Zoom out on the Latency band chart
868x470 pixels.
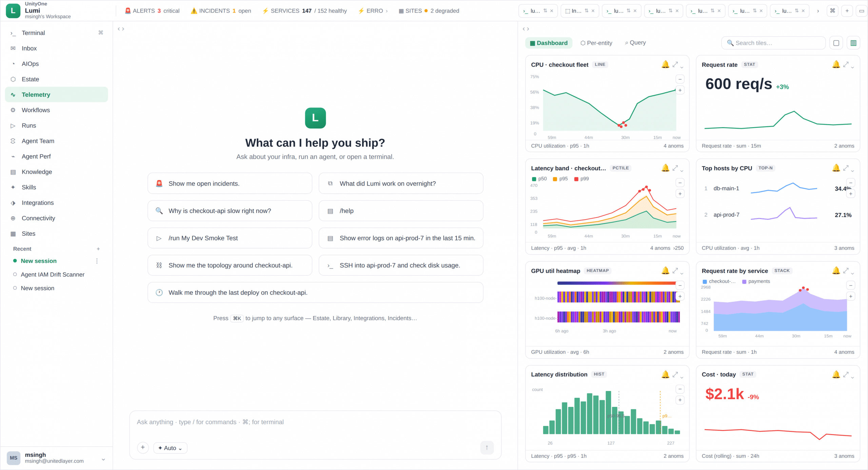[x=680, y=183]
